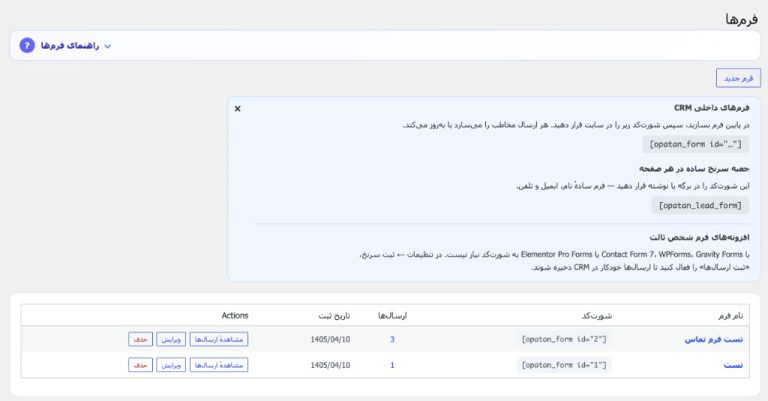Viewport: 768px width, 401px height.
Task: Delete the تست فرم تماس form
Action: [x=141, y=339]
